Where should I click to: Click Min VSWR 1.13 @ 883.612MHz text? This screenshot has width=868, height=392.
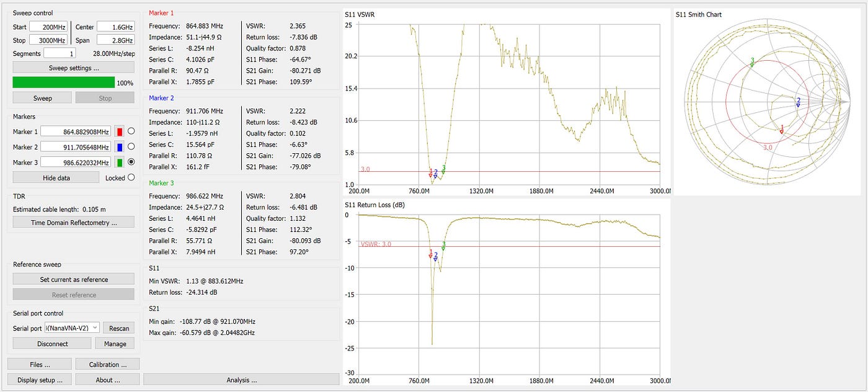tap(196, 281)
